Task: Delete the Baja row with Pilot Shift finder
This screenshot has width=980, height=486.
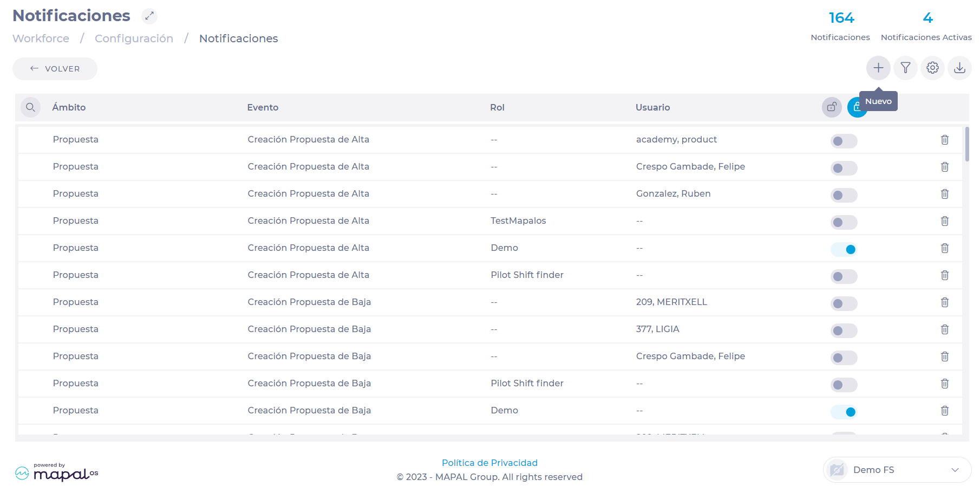Action: [x=945, y=384]
